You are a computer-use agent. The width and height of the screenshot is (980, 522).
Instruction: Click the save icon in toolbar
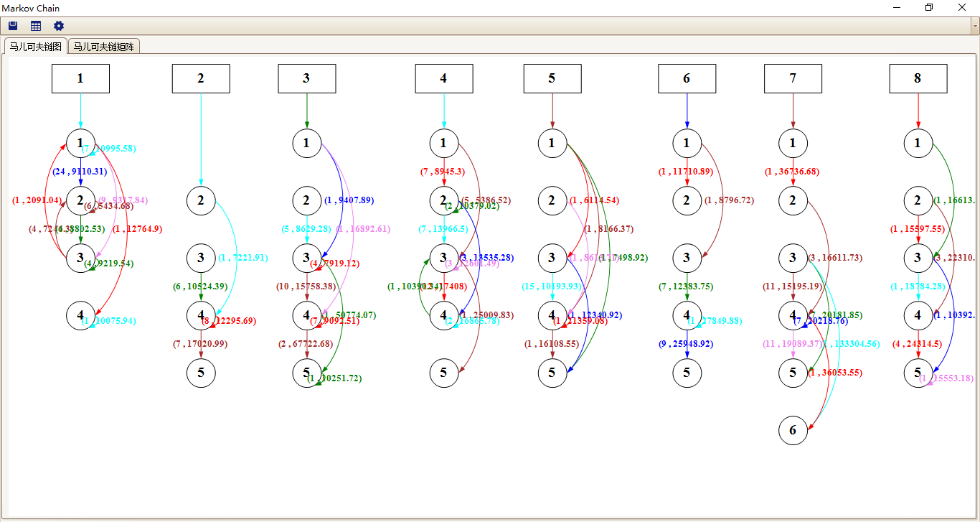coord(13,26)
